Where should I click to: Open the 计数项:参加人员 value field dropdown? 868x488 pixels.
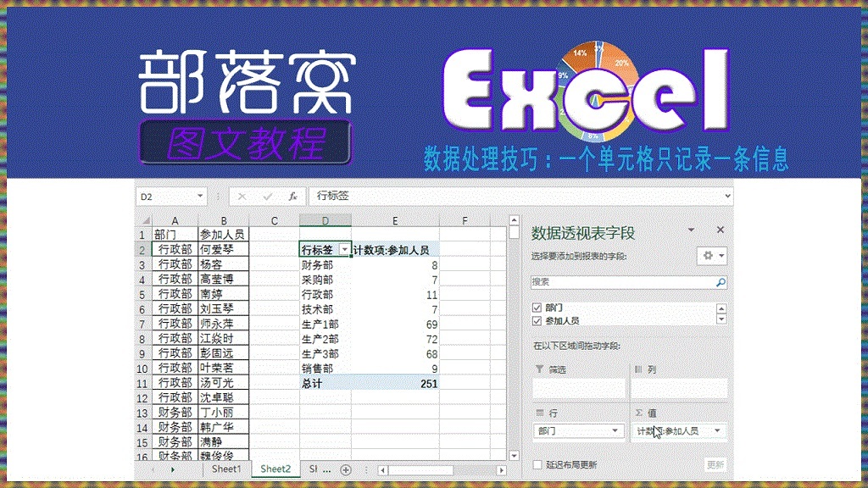coord(717,430)
